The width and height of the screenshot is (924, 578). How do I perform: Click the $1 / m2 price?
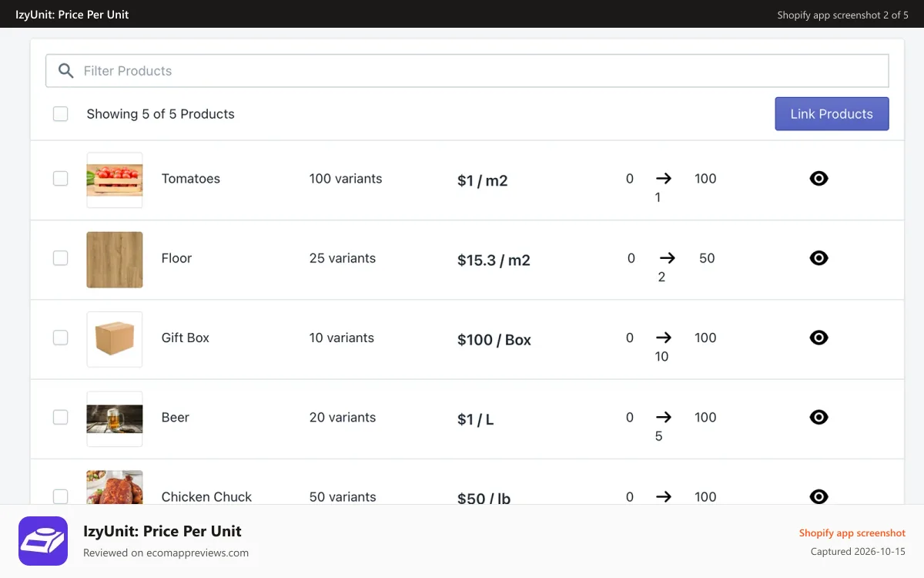(483, 181)
